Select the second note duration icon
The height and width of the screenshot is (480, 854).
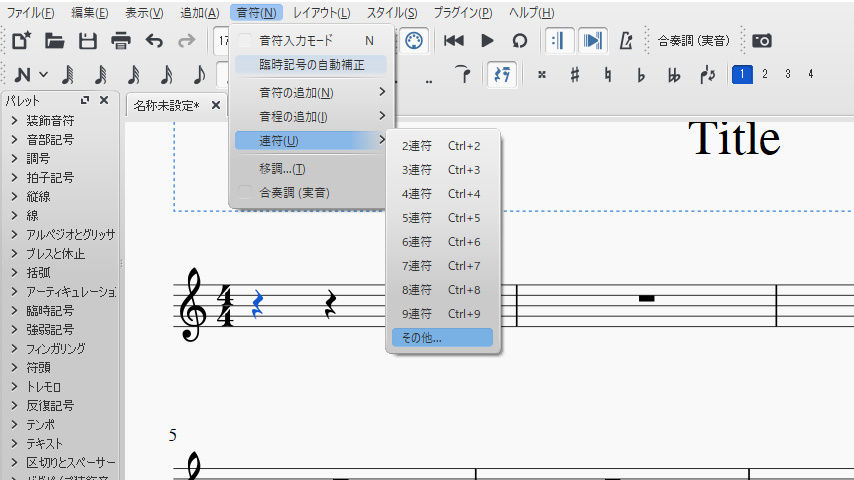pyautogui.click(x=101, y=75)
